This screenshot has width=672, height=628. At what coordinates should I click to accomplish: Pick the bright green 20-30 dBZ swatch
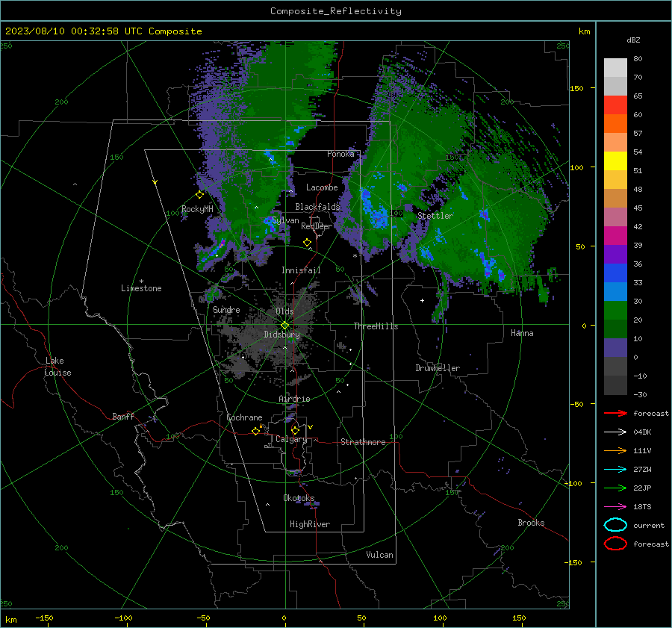(615, 311)
